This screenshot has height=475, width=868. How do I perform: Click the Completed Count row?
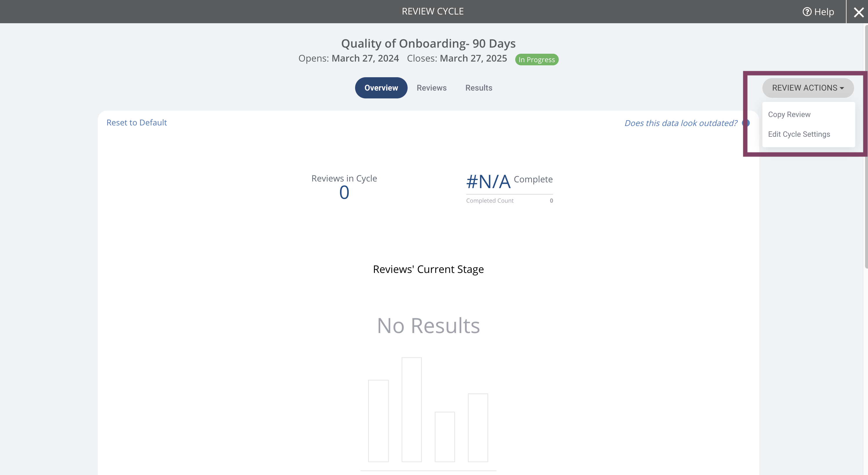(x=509, y=201)
